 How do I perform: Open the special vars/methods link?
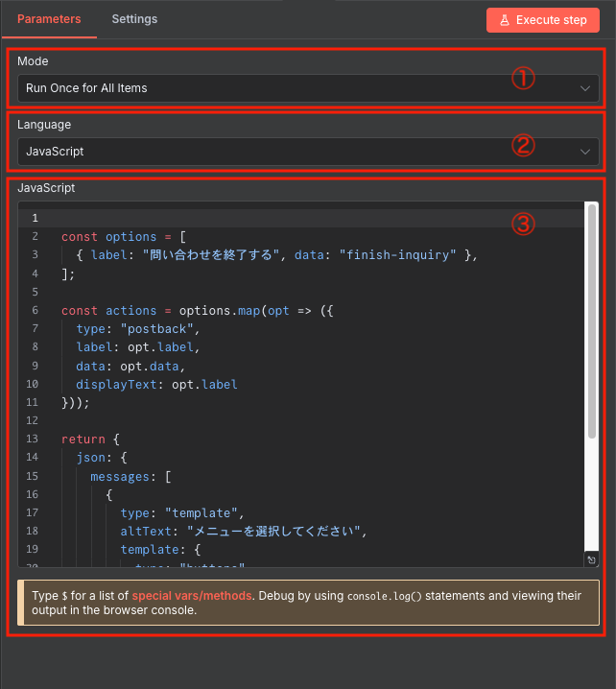click(192, 596)
